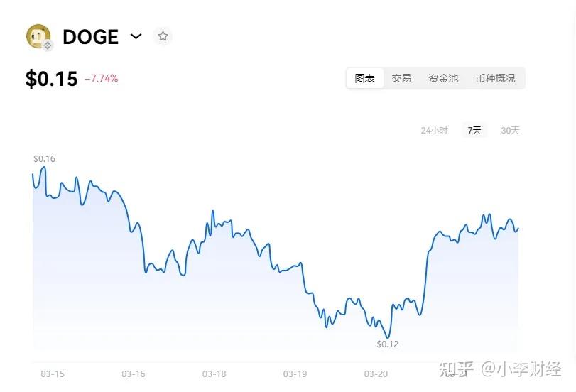Select the 30天 time range

point(510,131)
